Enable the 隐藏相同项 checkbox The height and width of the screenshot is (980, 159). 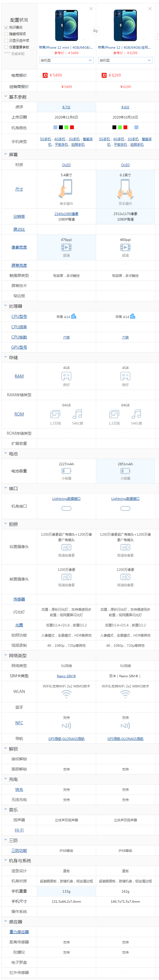click(6, 34)
